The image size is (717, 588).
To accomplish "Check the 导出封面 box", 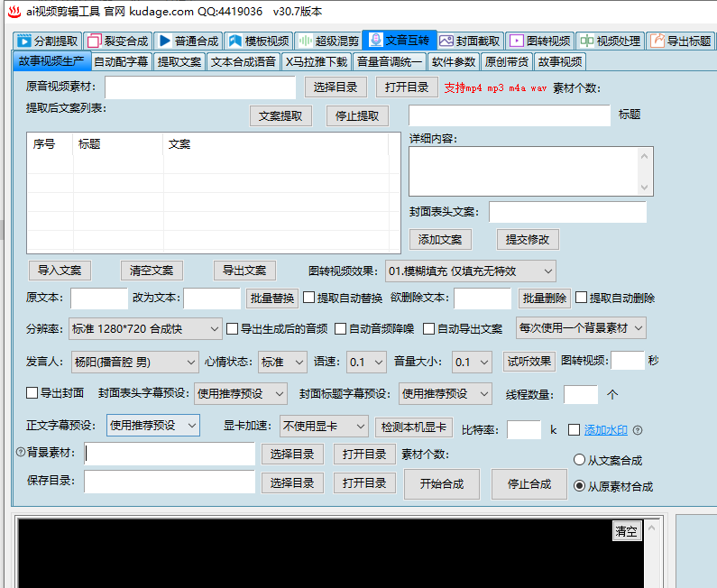I will [x=32, y=393].
